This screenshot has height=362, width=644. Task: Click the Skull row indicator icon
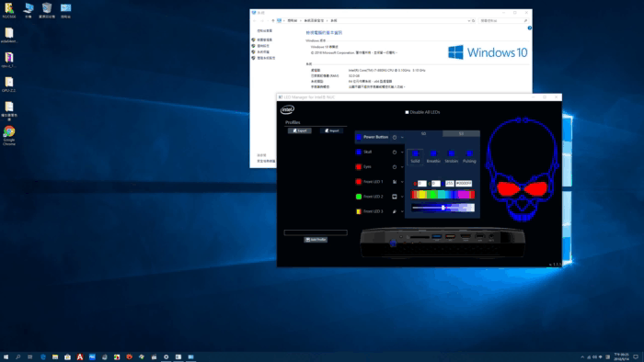pos(395,153)
